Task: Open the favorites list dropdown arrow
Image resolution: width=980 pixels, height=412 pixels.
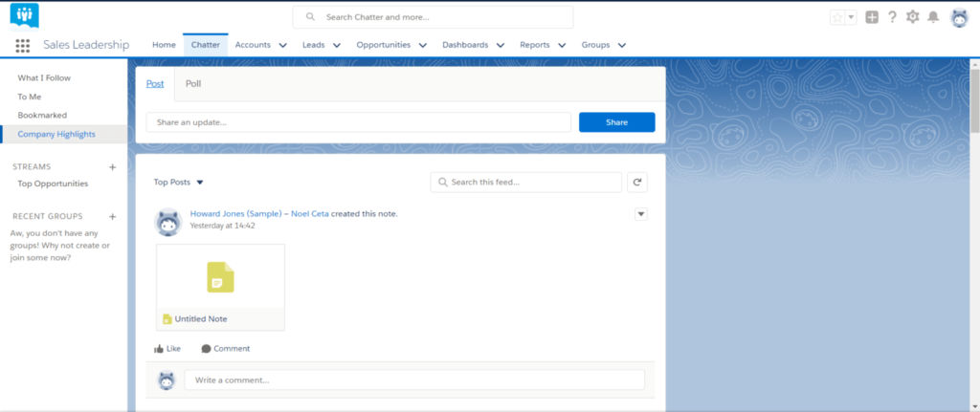Action: pyautogui.click(x=851, y=17)
